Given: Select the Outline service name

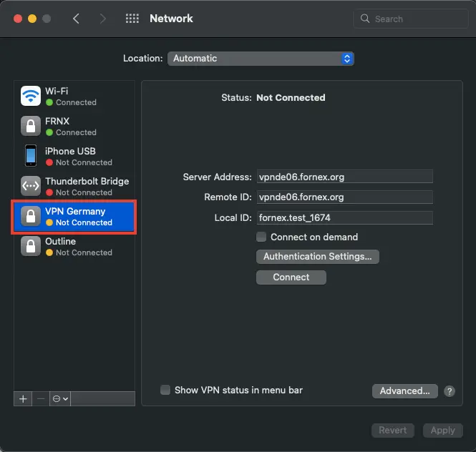Looking at the screenshot, I should click(x=60, y=241).
